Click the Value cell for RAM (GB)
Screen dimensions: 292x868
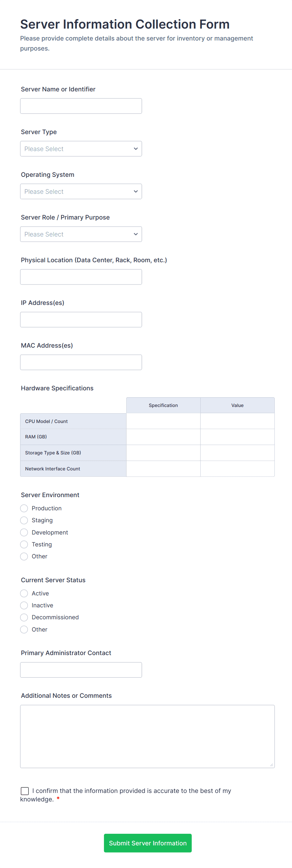coord(237,437)
